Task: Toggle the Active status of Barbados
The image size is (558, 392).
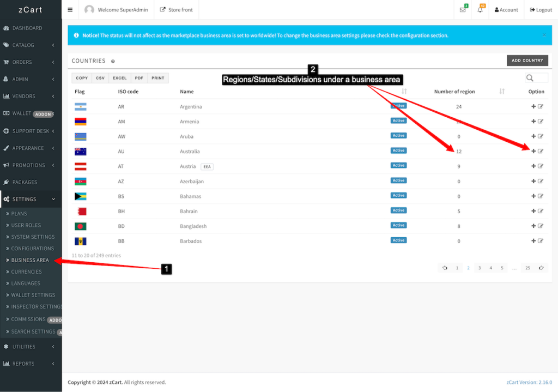Action: [398, 240]
